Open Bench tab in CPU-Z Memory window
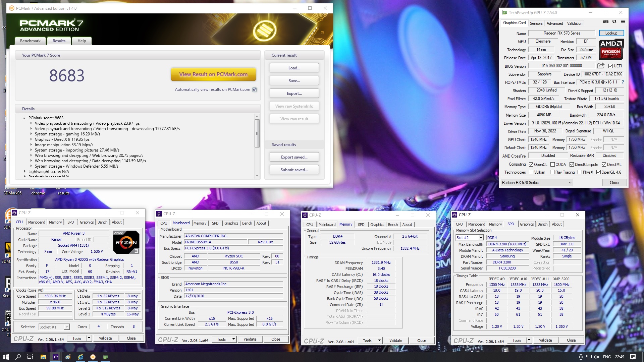This screenshot has width=644, height=362. [x=393, y=225]
